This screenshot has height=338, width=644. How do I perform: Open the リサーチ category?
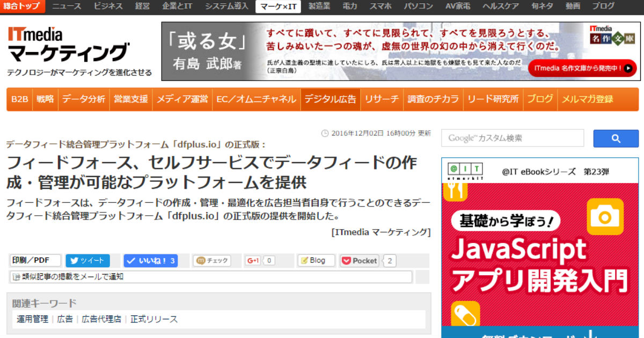(x=382, y=99)
